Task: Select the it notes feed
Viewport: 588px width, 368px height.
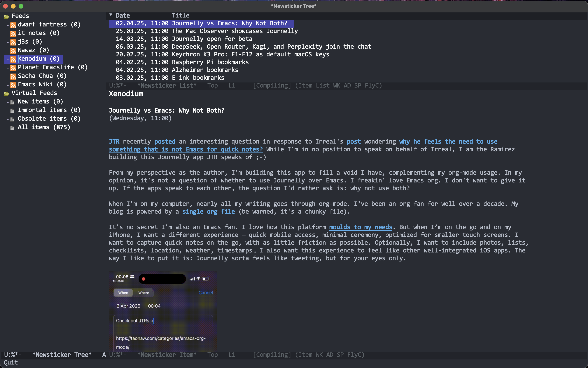Action: pos(39,33)
